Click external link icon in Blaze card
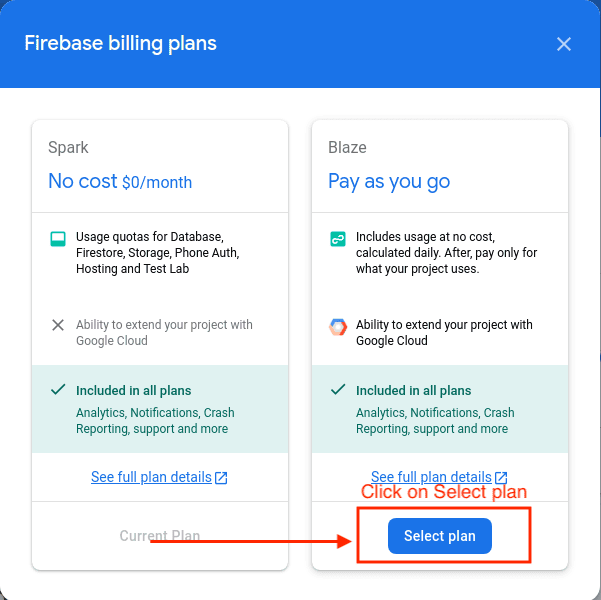Viewport: 601px width, 600px height. (x=502, y=478)
